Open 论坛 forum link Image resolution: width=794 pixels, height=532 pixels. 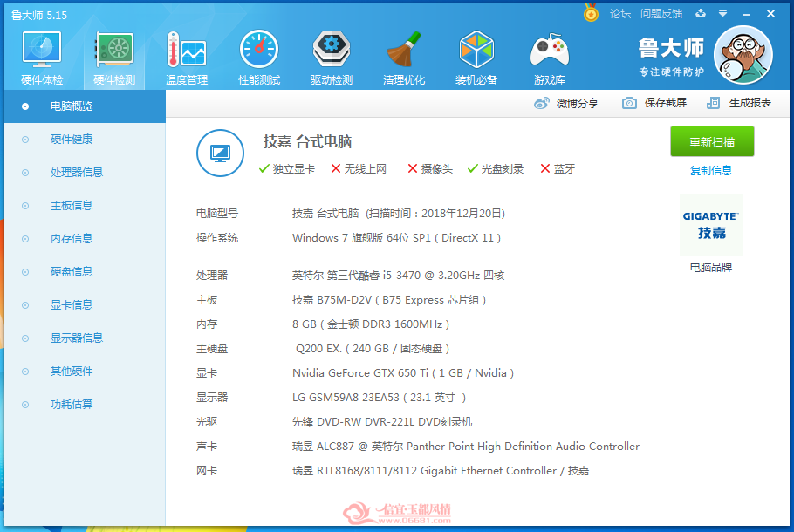[620, 14]
